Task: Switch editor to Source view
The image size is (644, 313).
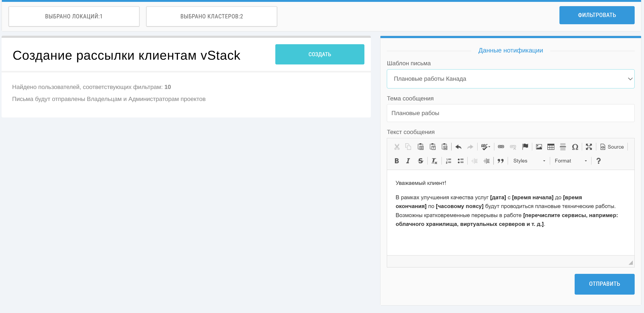Action: (612, 147)
